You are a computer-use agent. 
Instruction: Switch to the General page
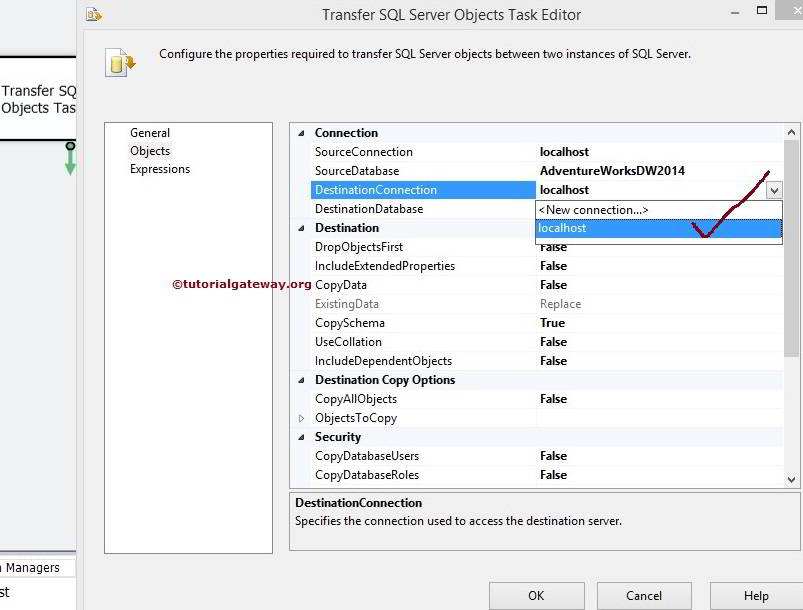[150, 132]
